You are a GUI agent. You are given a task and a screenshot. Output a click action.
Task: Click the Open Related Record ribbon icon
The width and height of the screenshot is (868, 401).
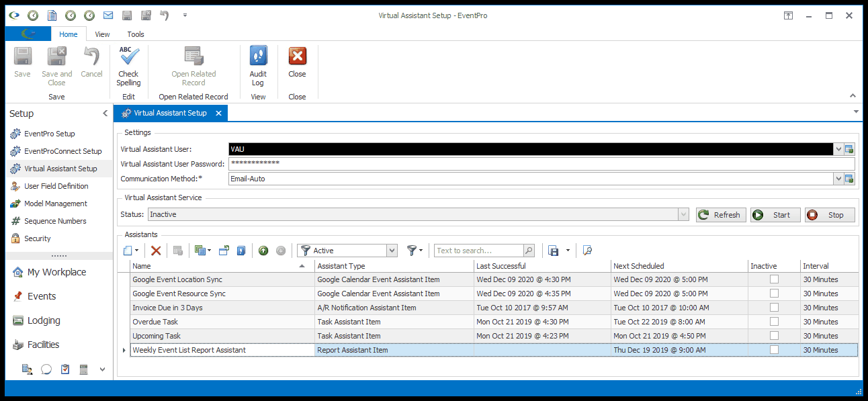[x=193, y=56]
